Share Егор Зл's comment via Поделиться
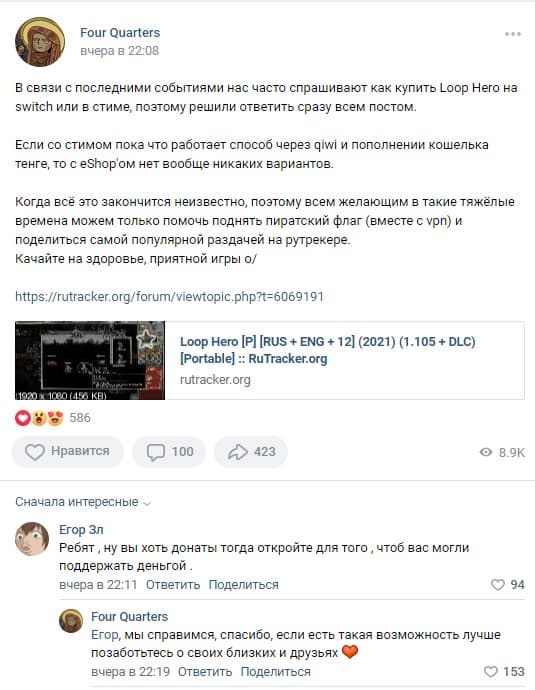This screenshot has height=690, width=535. pos(243,585)
